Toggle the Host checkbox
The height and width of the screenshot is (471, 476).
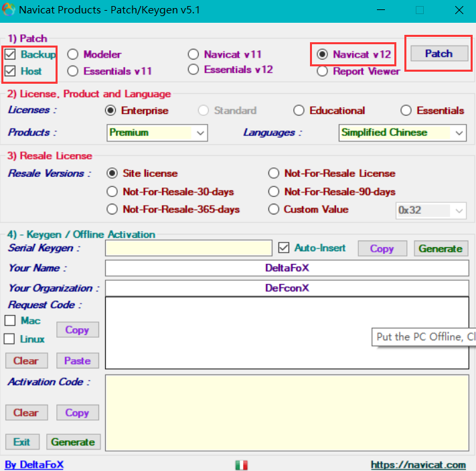tap(10, 71)
